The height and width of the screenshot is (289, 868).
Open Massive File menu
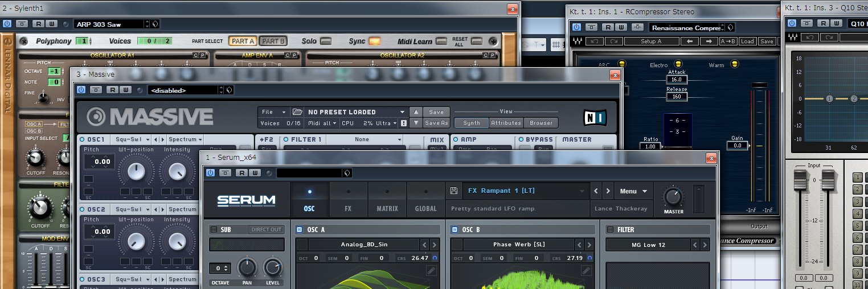coord(273,112)
